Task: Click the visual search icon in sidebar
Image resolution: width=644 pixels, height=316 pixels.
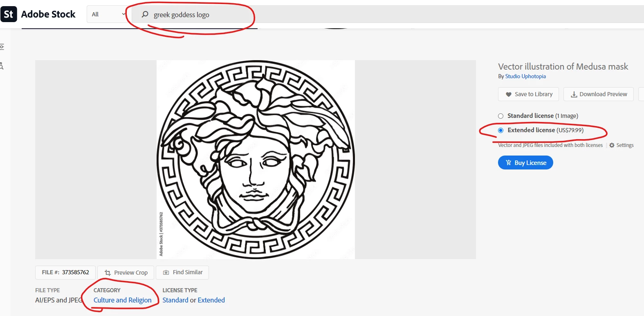Action: [x=2, y=66]
